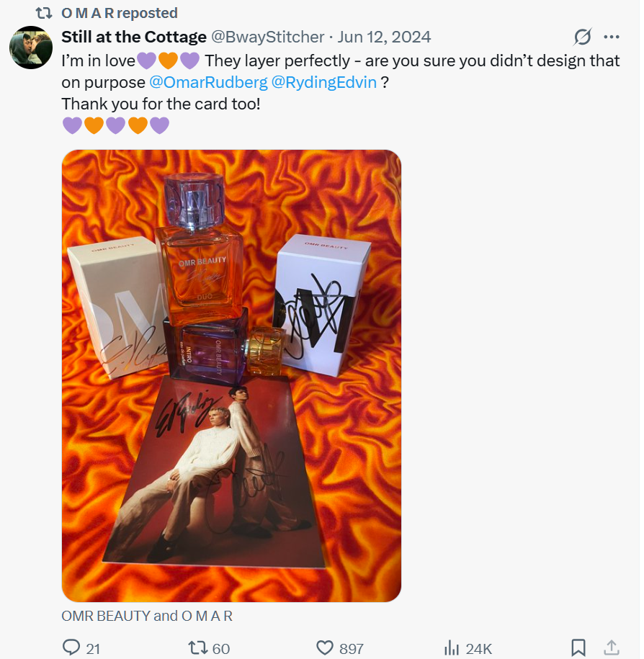Like the post with heart icon
The height and width of the screenshot is (659, 644).
(326, 647)
